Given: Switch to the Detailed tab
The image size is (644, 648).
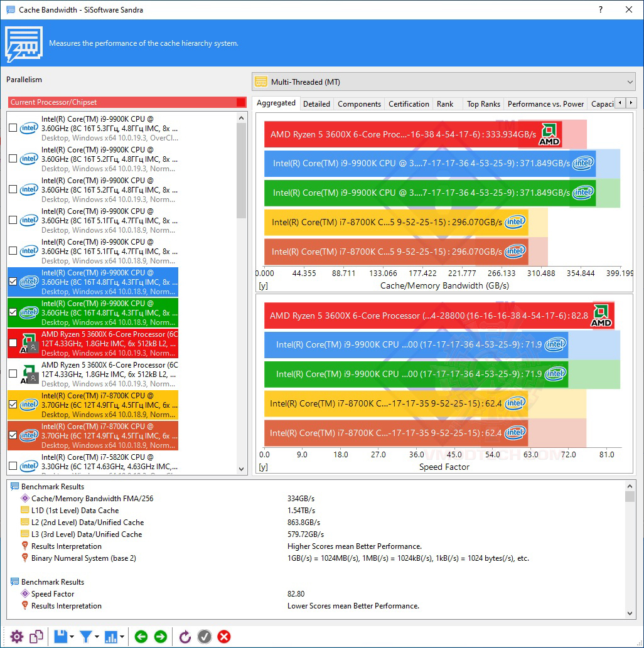Looking at the screenshot, I should coord(316,104).
